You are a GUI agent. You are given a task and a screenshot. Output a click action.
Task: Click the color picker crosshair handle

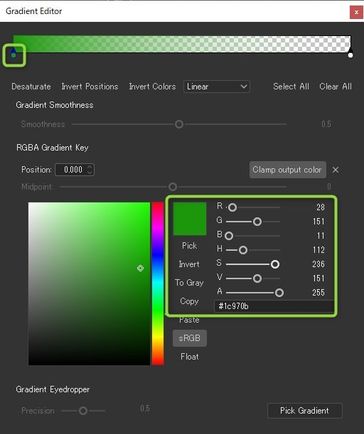(140, 268)
